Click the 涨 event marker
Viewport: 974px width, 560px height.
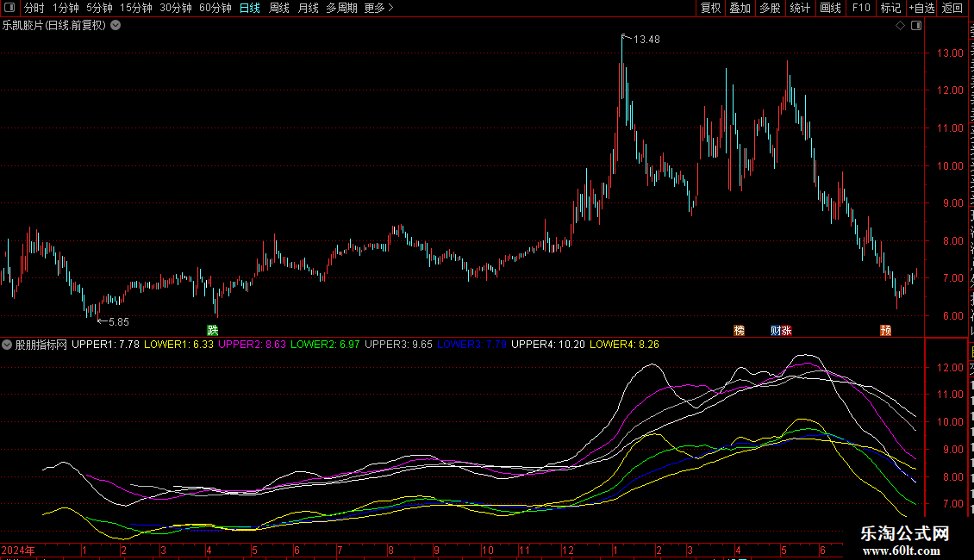pos(786,330)
